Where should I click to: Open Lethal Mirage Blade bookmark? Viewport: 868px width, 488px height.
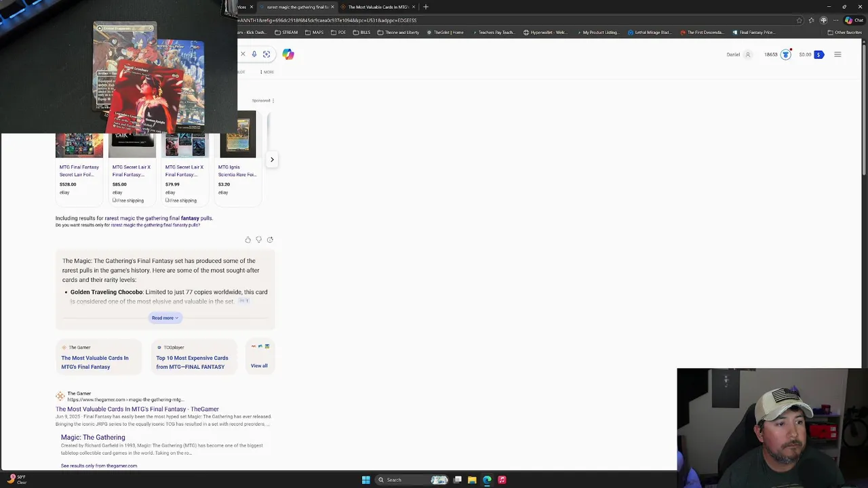coord(649,33)
